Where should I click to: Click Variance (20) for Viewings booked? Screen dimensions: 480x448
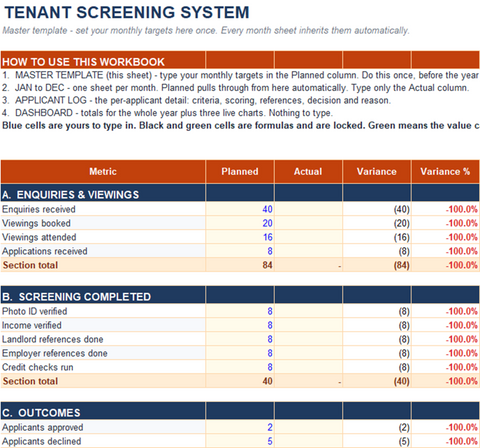pyautogui.click(x=377, y=223)
